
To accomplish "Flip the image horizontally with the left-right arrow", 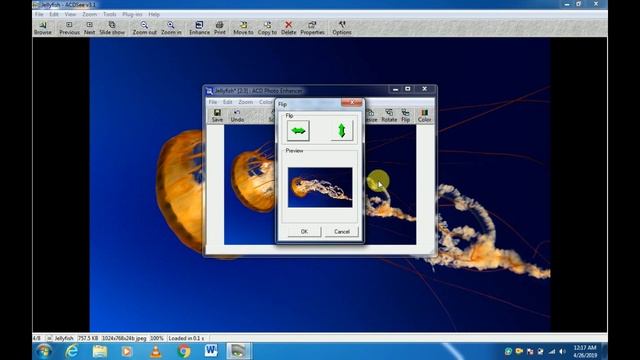I will 298,131.
